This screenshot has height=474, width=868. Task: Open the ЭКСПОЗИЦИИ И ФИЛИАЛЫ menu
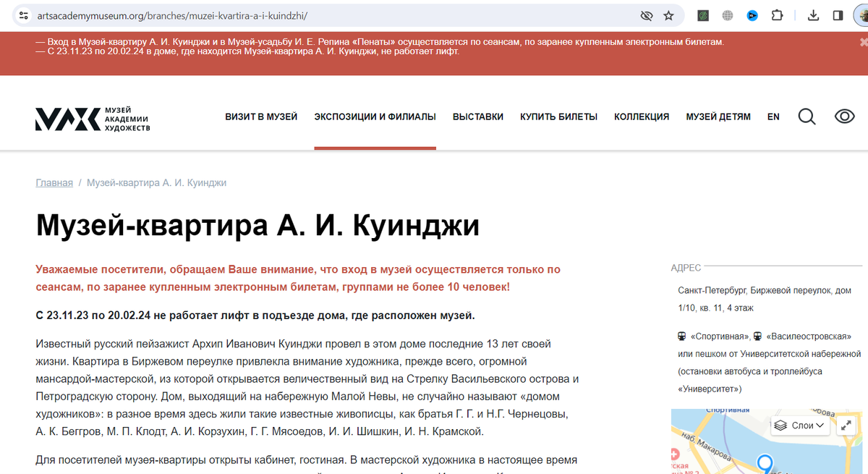pos(375,117)
